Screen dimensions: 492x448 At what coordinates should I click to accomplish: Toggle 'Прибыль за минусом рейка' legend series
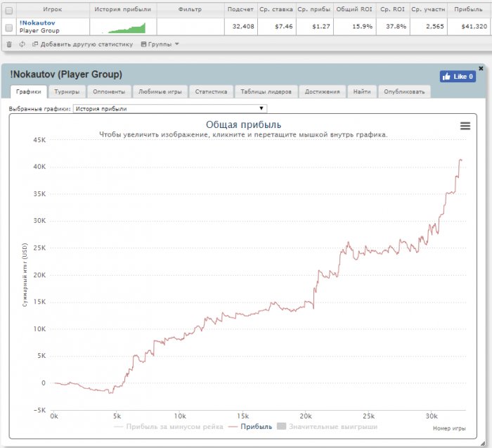coord(171,426)
